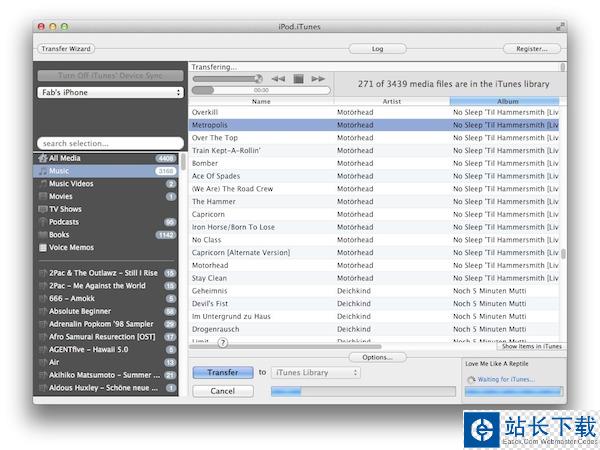600x450 pixels.
Task: Open the Fab's iPhone device dropdown
Action: 110,93
